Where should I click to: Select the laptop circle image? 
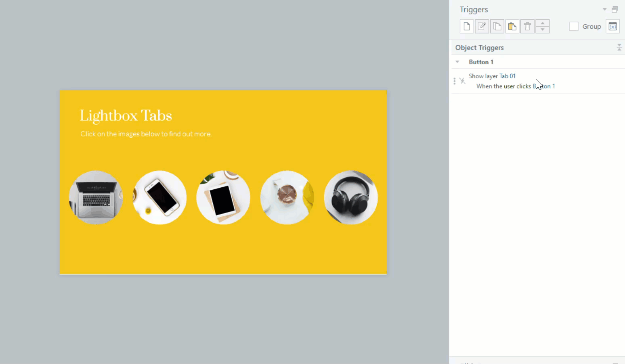(x=96, y=197)
